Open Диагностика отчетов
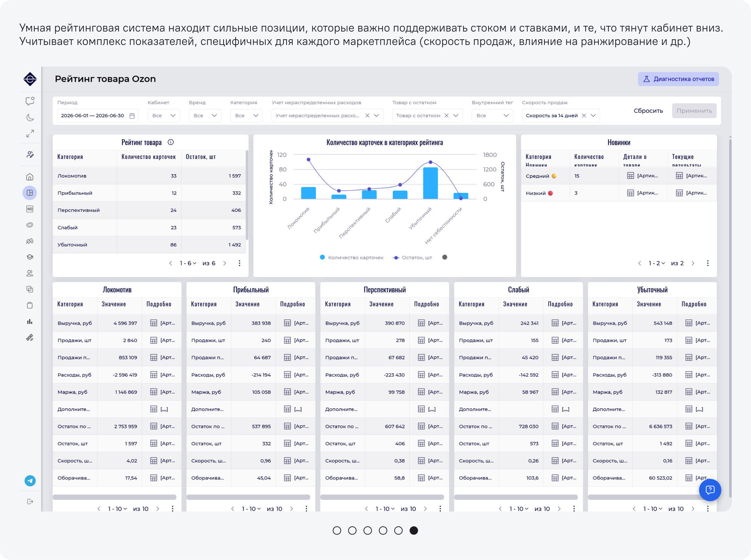This screenshot has width=751, height=560. 678,79
